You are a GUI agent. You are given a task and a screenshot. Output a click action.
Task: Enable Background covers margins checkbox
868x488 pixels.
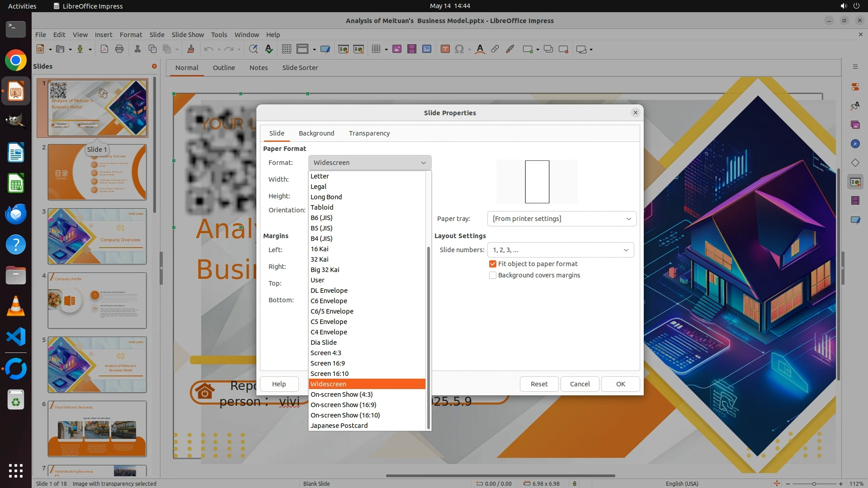pyautogui.click(x=493, y=275)
